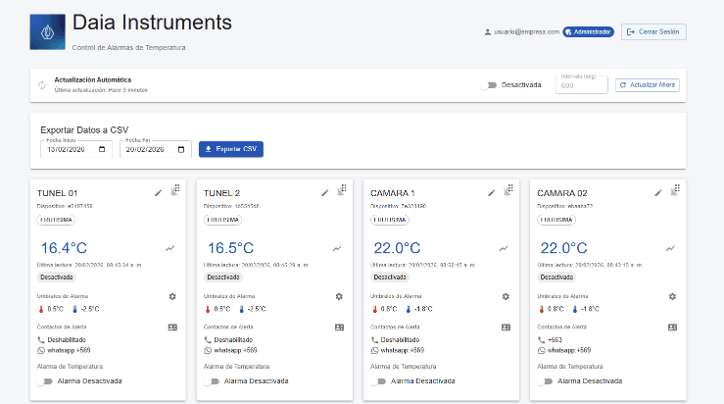The image size is (724, 404).
Task: Edit the TUNEL 2 card name
Action: 325,193
